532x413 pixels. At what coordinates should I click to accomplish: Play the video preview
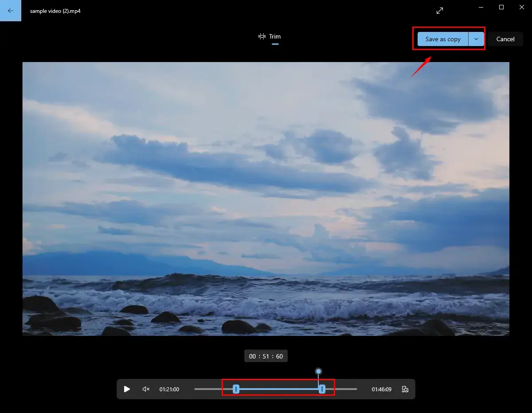127,389
